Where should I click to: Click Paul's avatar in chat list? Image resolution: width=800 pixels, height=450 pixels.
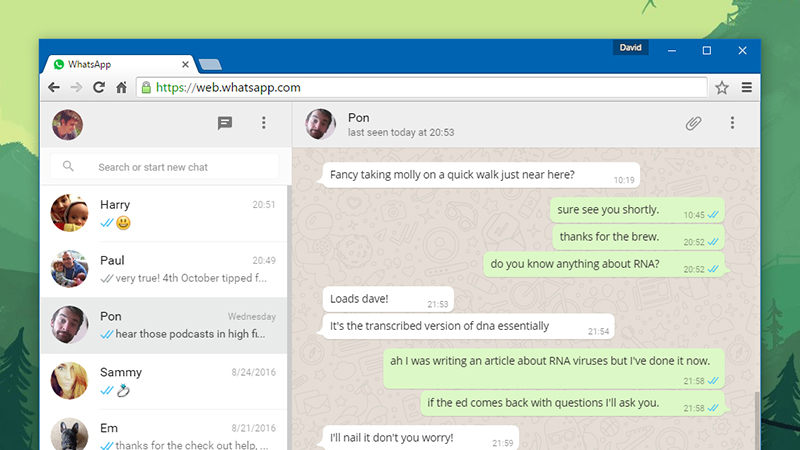click(x=69, y=269)
